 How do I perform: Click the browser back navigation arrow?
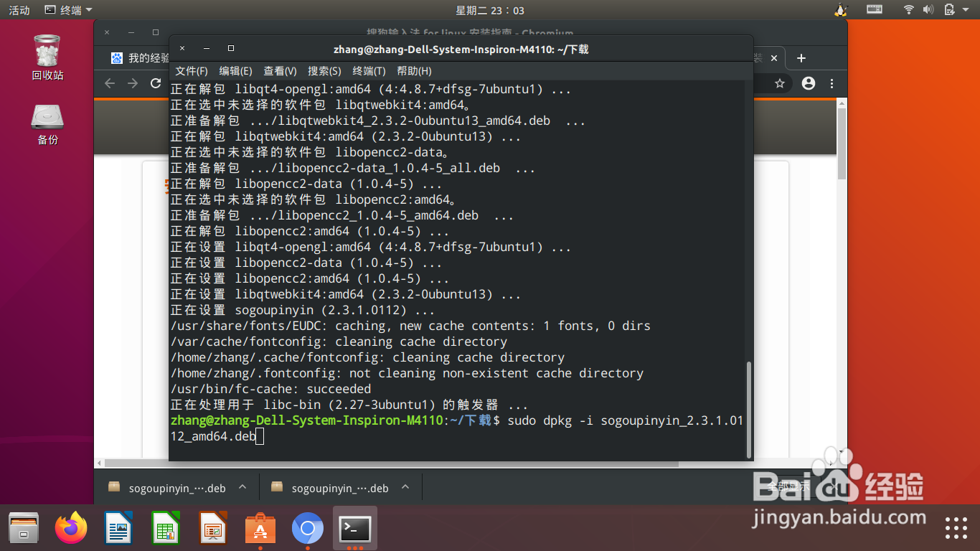coord(109,83)
